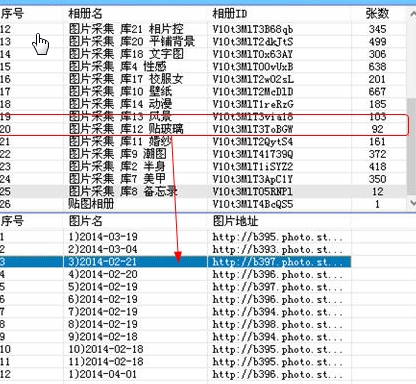Select album 图片采集 库20 平铺背景

(132, 42)
